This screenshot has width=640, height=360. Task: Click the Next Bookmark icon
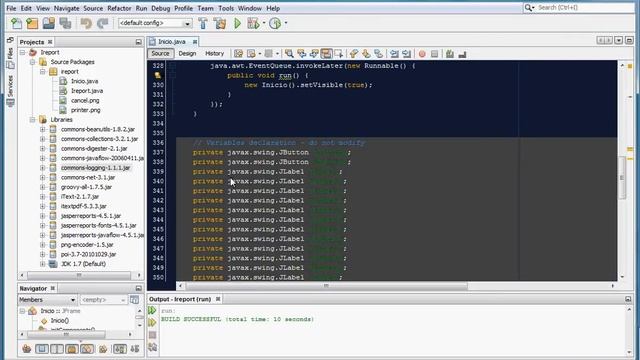tap(366, 54)
